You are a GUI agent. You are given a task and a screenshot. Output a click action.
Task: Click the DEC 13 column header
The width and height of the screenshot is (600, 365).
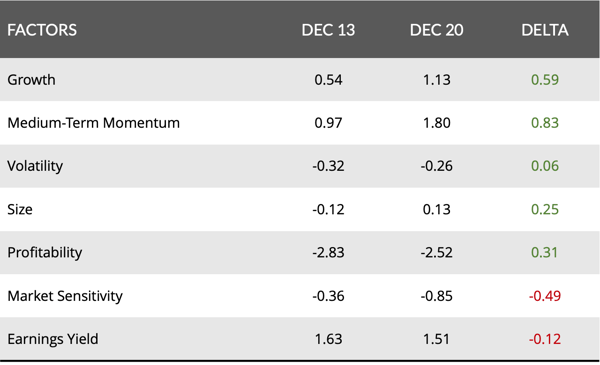point(328,30)
